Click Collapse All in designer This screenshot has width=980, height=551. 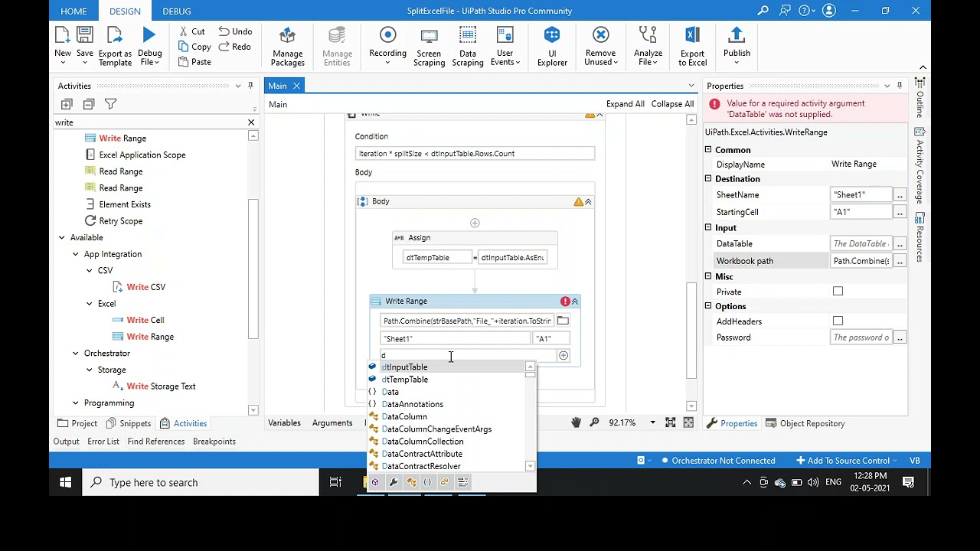(x=673, y=104)
